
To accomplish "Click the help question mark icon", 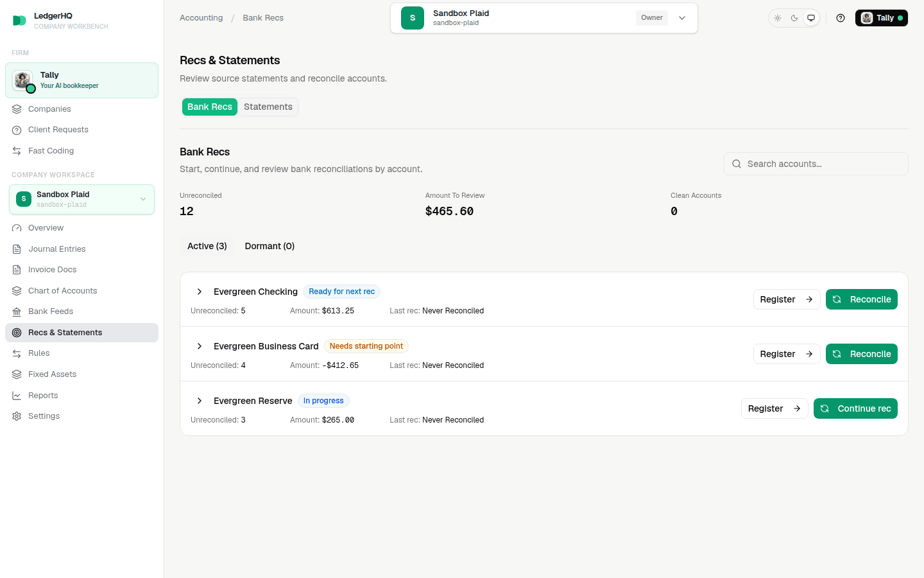I will tap(841, 18).
